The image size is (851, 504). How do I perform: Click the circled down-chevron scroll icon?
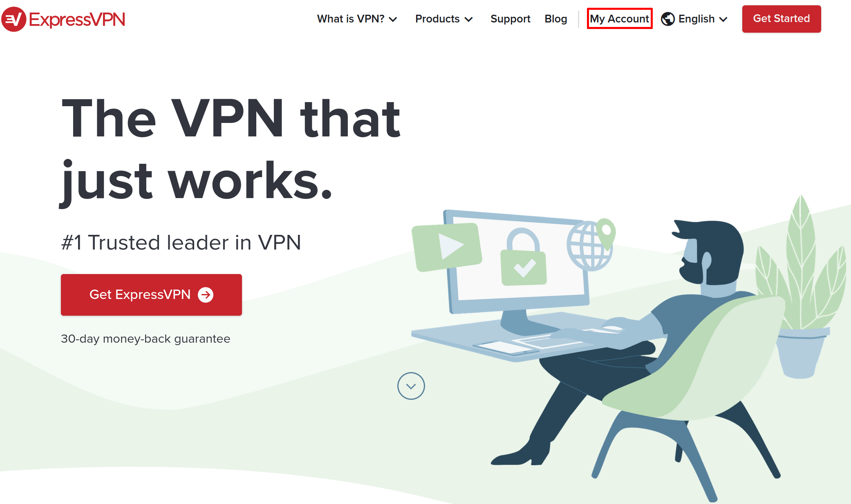[411, 386]
